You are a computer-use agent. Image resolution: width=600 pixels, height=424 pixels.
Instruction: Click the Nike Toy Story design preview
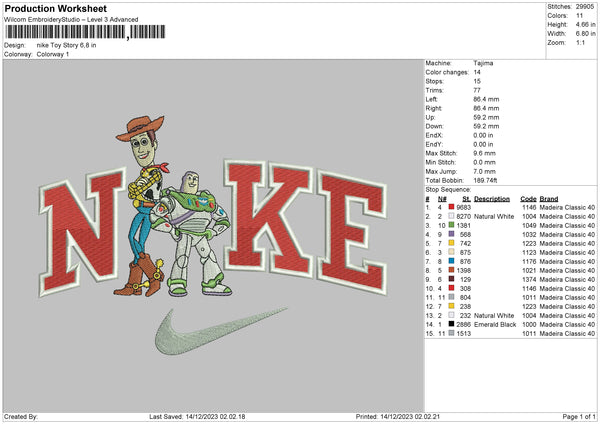(x=213, y=235)
